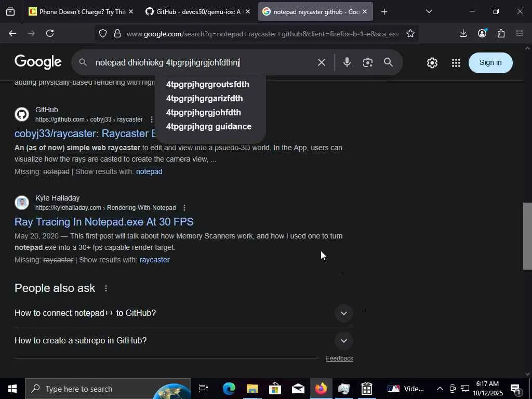The image size is (532, 399).
Task: Bookmark this page with star icon
Action: pyautogui.click(x=410, y=33)
